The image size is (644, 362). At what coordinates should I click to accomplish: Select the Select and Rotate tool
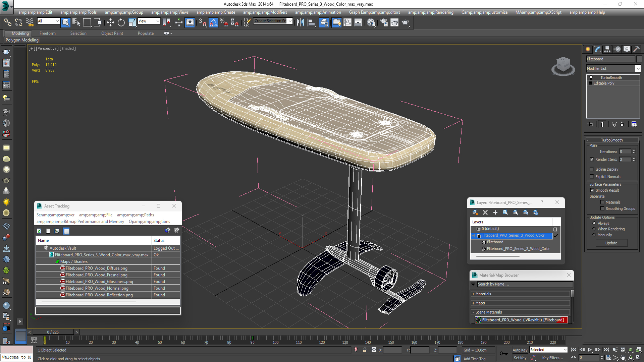121,22
